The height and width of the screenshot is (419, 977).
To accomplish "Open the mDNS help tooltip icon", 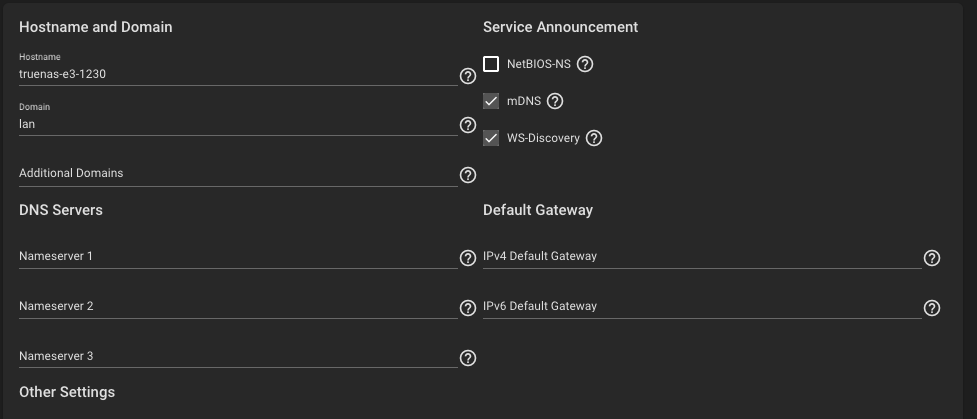I will tap(555, 101).
